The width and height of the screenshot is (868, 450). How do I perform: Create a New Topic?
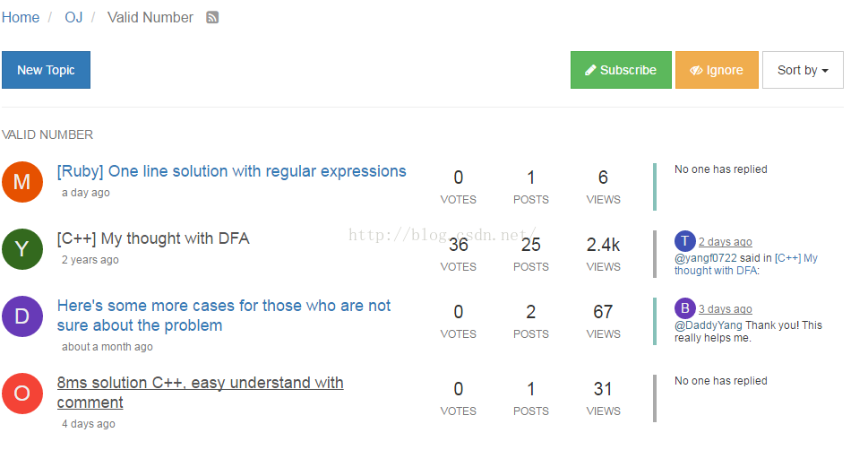(46, 70)
